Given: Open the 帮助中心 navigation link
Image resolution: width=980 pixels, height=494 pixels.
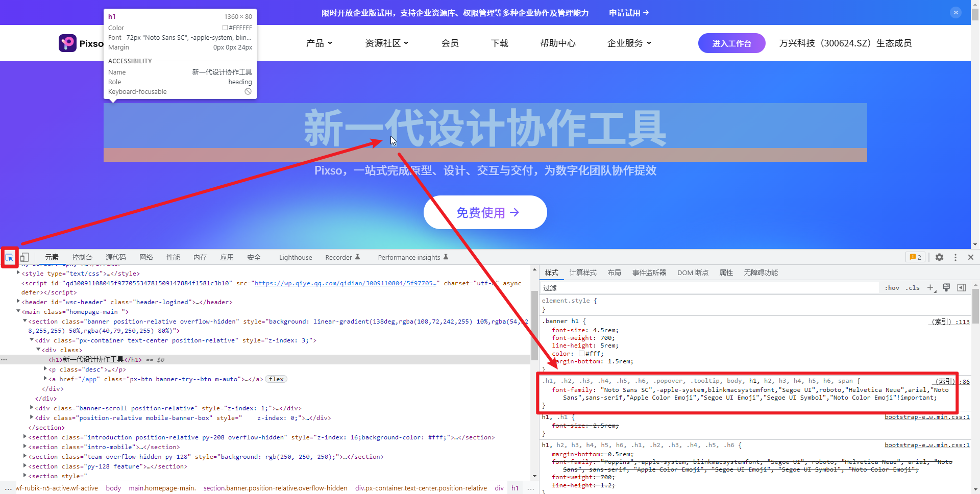Looking at the screenshot, I should 558,43.
